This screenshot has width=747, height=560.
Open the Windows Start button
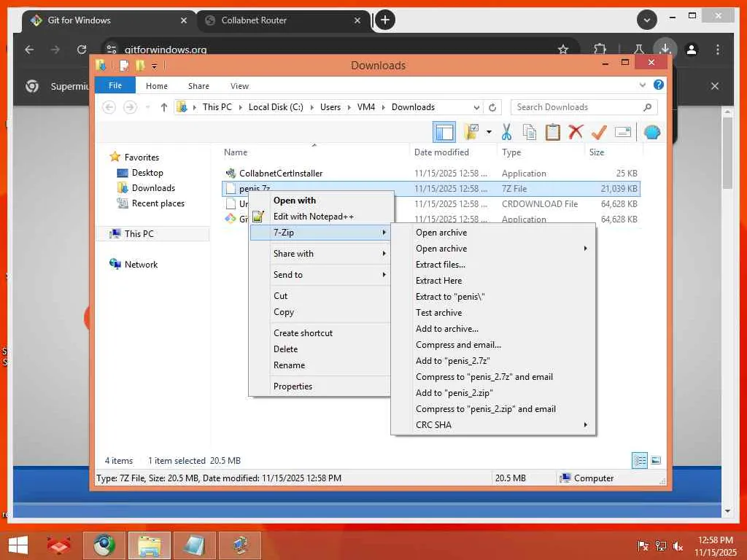pos(18,545)
